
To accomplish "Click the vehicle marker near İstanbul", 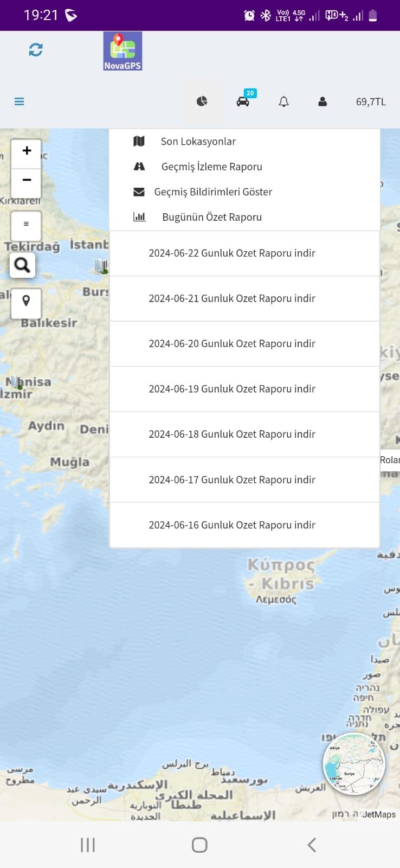I will [101, 266].
